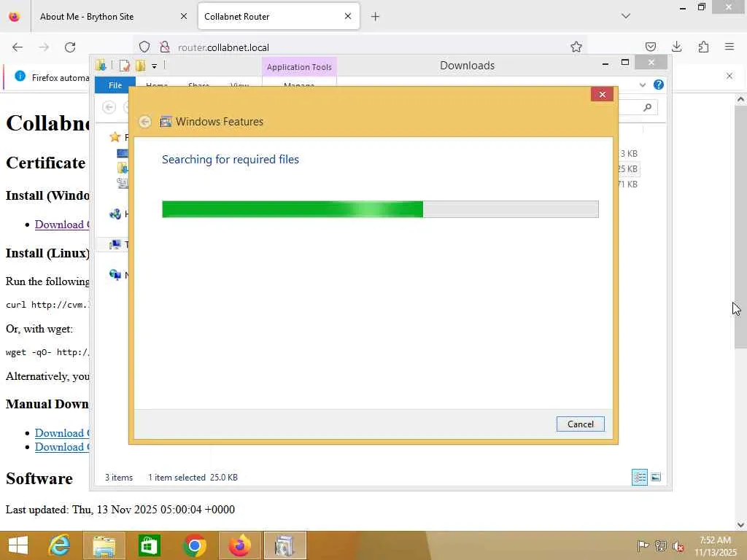The width and height of the screenshot is (747, 560).
Task: Open the list all tabs dropdown
Action: tap(626, 16)
